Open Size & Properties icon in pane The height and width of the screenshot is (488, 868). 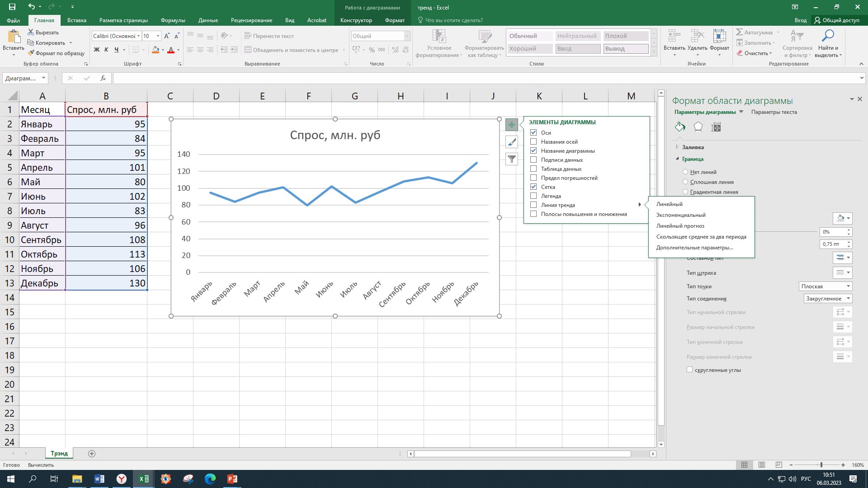pos(716,127)
